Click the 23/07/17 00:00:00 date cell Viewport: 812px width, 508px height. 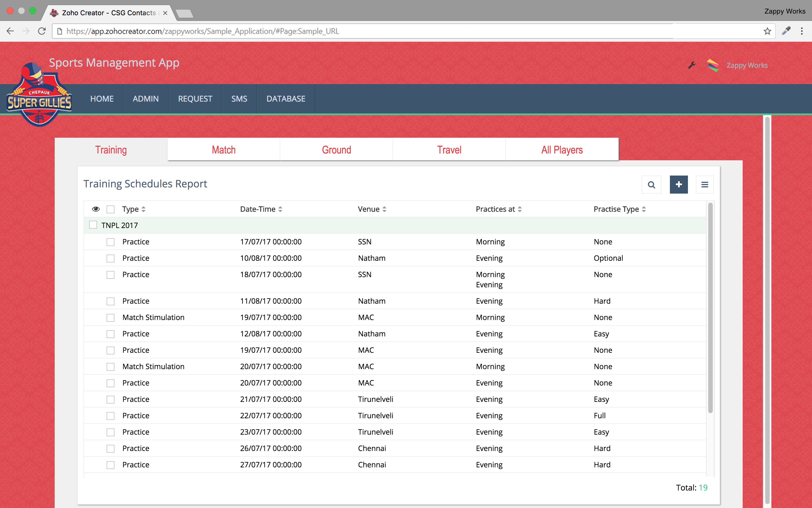point(271,432)
